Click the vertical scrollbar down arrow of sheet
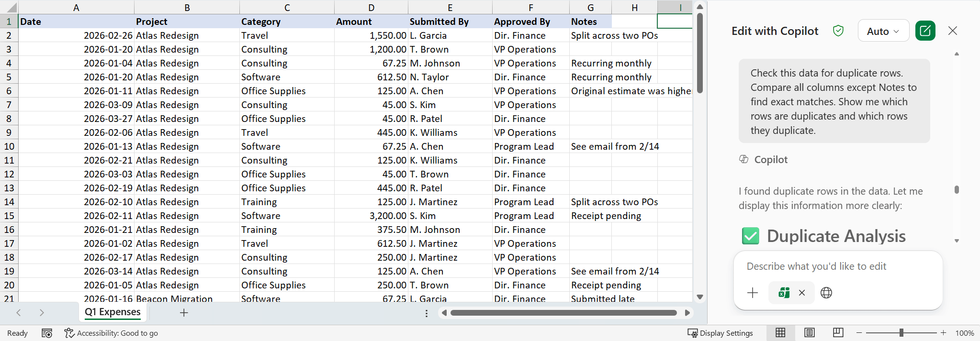 point(700,297)
